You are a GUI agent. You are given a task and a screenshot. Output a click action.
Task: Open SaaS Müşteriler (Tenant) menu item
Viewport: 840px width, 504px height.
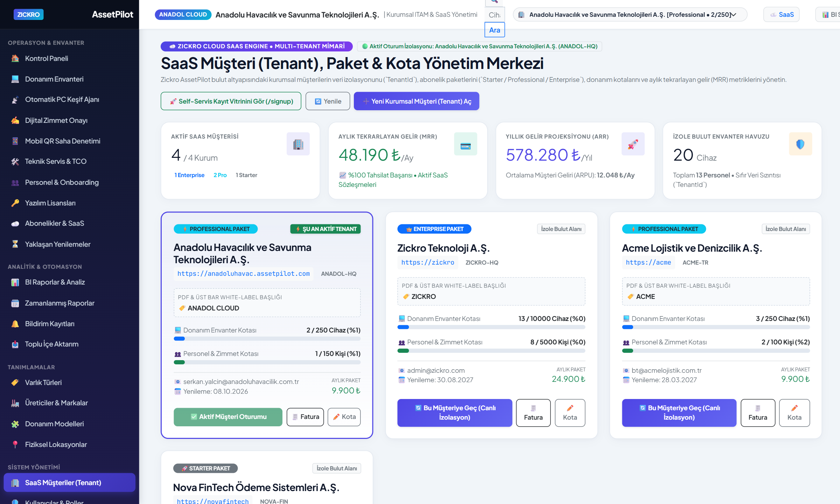click(69, 483)
